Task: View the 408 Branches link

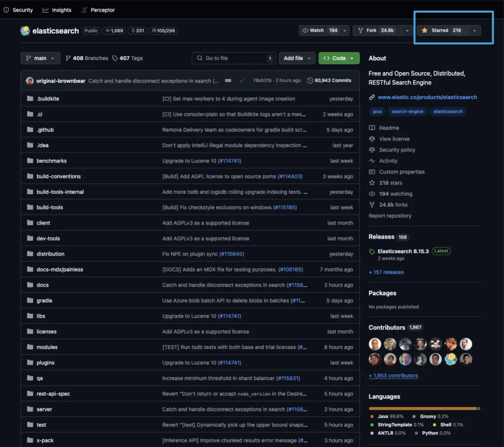Action: coord(87,58)
